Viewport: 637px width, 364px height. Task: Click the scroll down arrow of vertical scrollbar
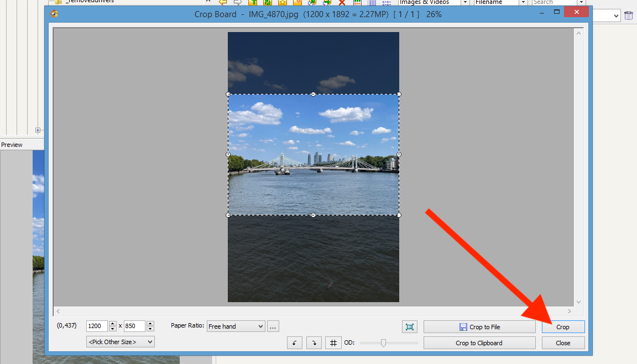point(578,302)
